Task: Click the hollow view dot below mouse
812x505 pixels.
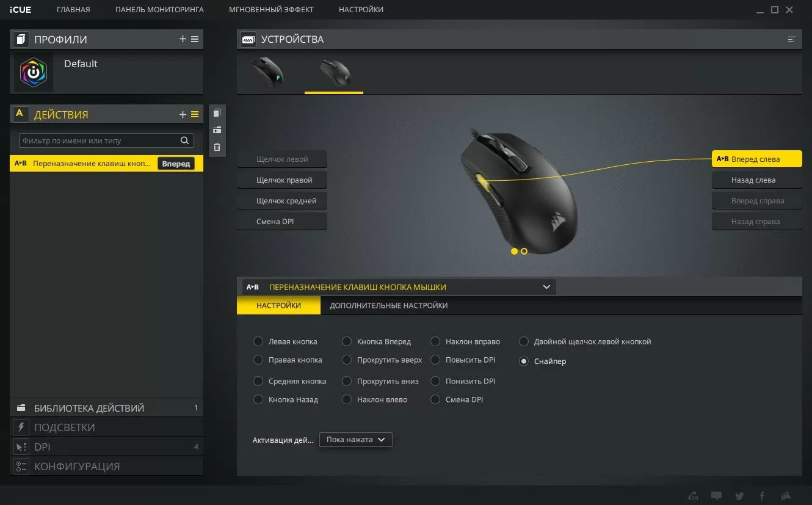Action: 524,251
